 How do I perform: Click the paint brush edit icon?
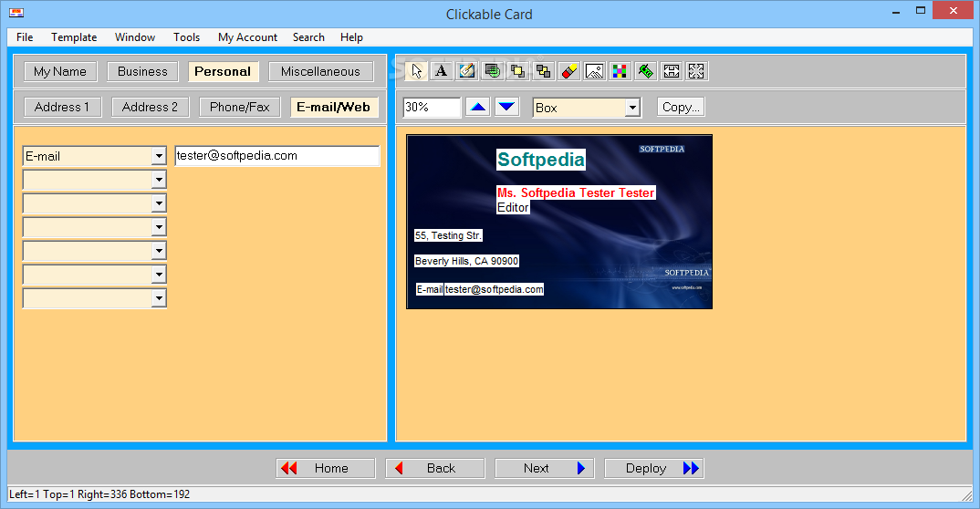click(x=467, y=71)
